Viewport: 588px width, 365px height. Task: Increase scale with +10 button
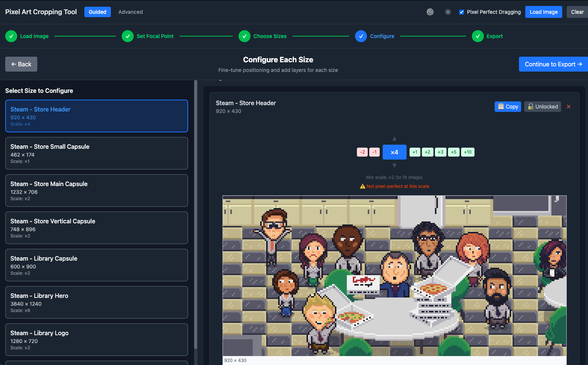click(468, 152)
